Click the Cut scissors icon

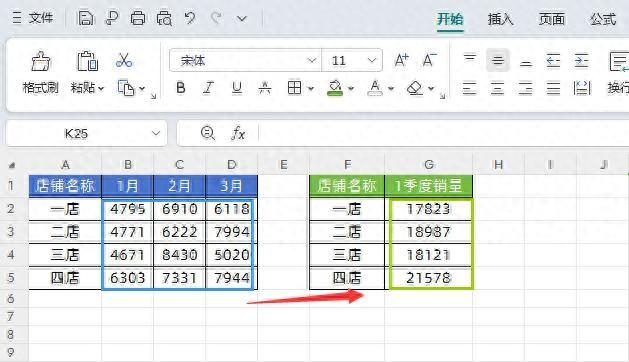[x=124, y=60]
